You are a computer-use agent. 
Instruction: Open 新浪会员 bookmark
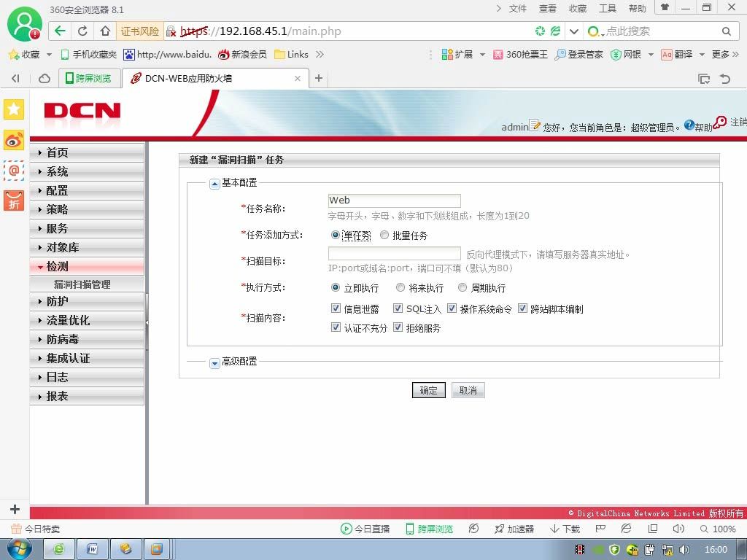242,54
